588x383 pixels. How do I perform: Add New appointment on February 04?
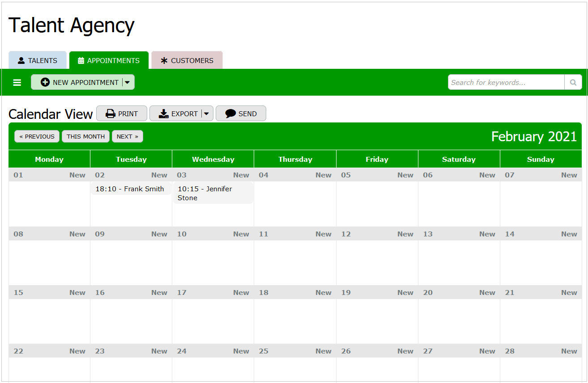click(323, 175)
